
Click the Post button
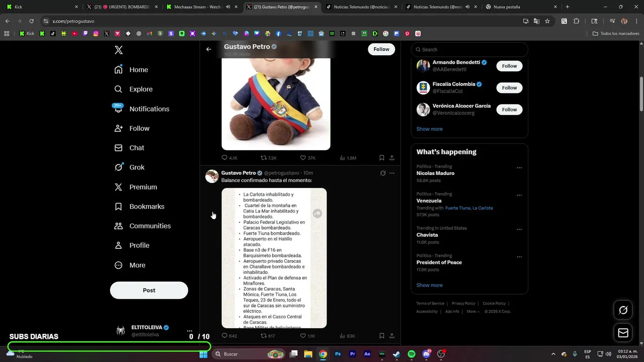[149, 290]
